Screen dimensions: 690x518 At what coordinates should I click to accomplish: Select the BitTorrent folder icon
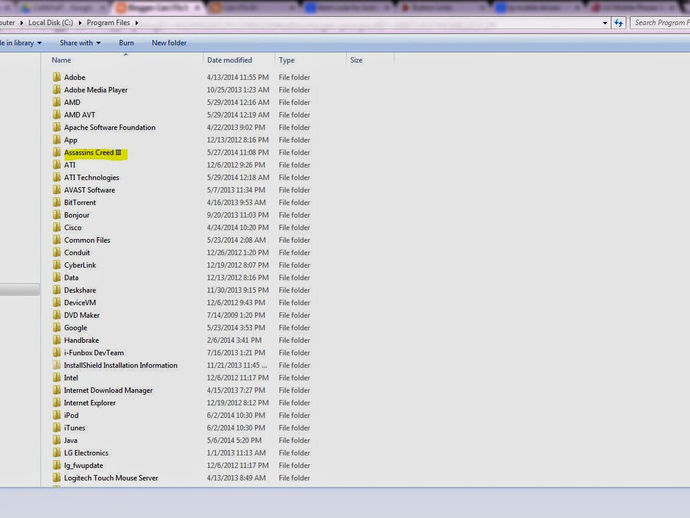(57, 203)
